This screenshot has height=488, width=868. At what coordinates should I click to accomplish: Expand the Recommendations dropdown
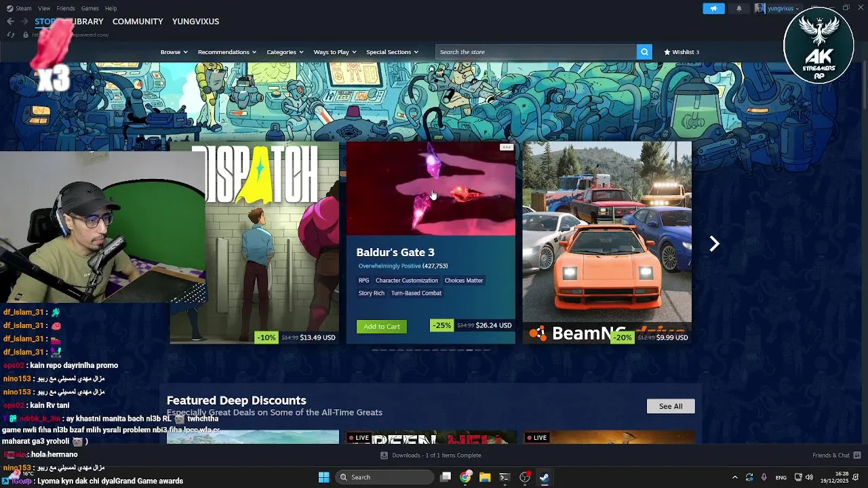227,52
